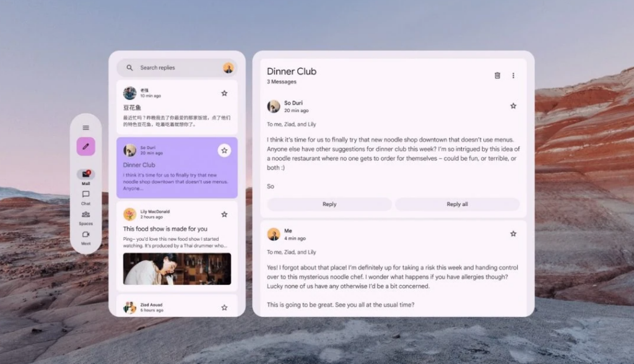Delete the Dinner Club conversation

pos(497,76)
